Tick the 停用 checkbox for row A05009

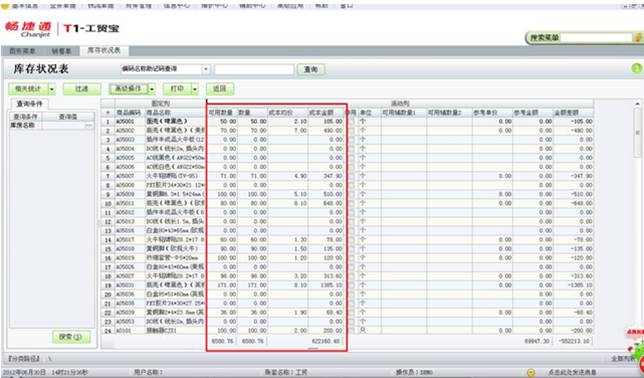[x=351, y=194]
